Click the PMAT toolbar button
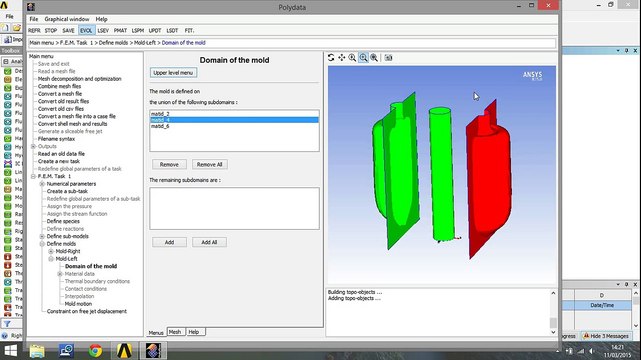This screenshot has width=641, height=360. [x=120, y=31]
